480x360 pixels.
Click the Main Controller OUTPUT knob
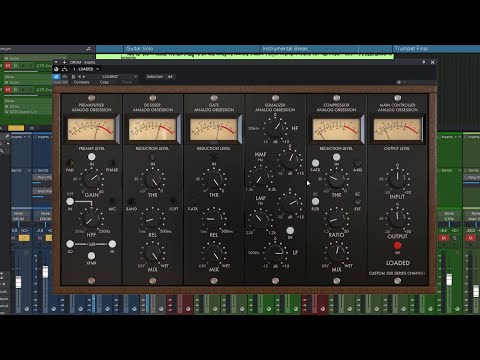coord(397,218)
